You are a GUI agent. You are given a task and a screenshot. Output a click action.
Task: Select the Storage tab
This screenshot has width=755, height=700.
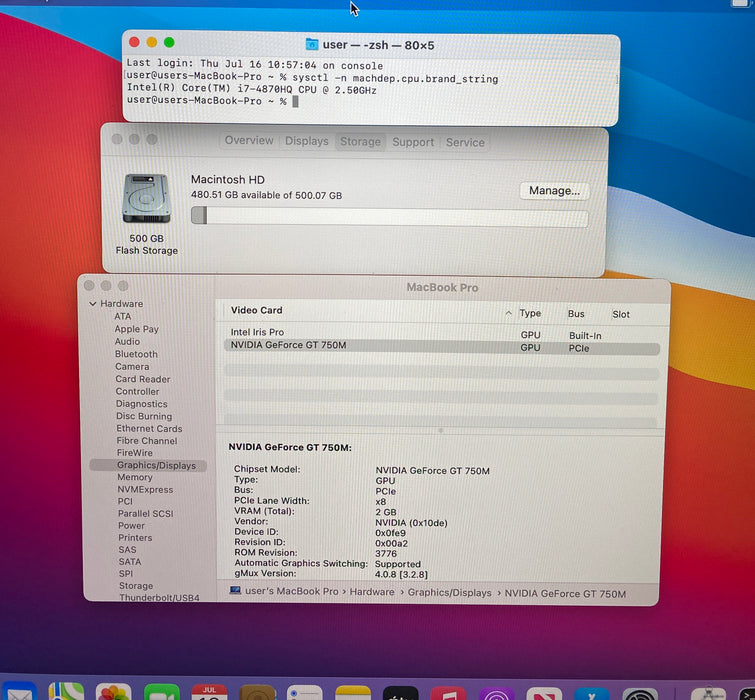click(360, 142)
